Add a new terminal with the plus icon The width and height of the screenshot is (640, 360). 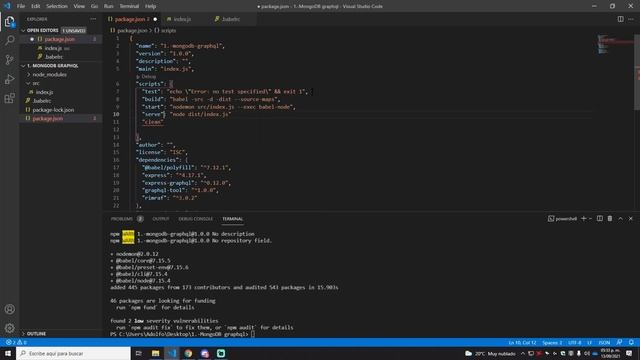583,218
